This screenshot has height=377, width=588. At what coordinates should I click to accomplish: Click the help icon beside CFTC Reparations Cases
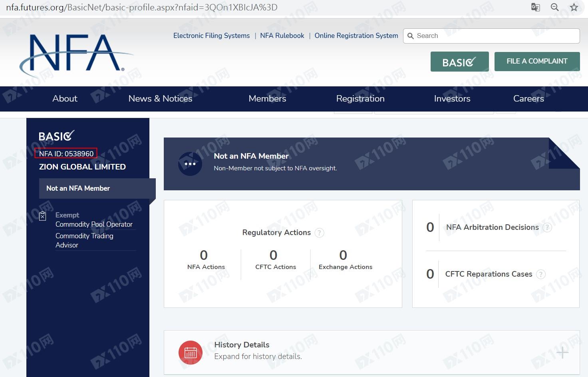tap(540, 274)
